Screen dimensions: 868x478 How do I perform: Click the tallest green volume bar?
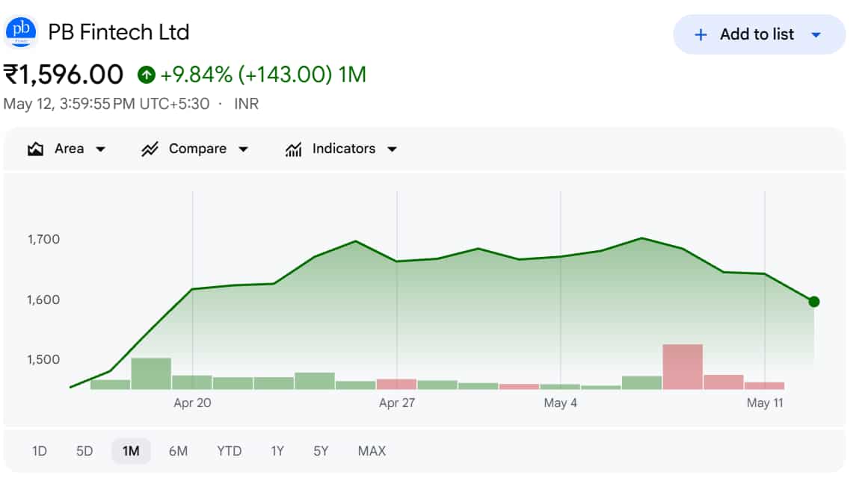(x=151, y=373)
